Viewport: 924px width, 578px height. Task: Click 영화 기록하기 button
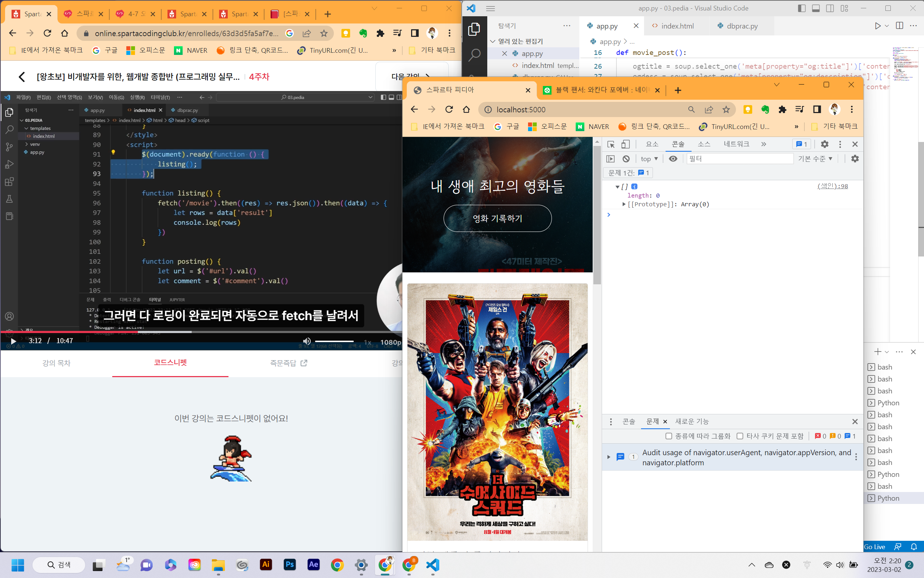[x=497, y=218]
